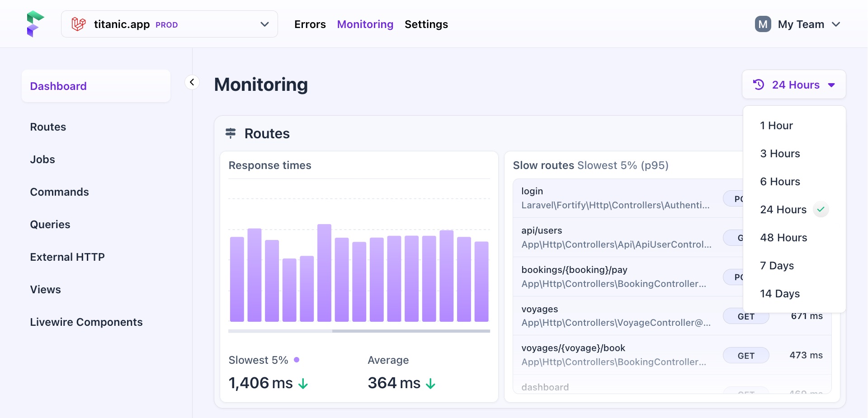Click the green downward arrow next to 1,406 ms

click(x=303, y=384)
